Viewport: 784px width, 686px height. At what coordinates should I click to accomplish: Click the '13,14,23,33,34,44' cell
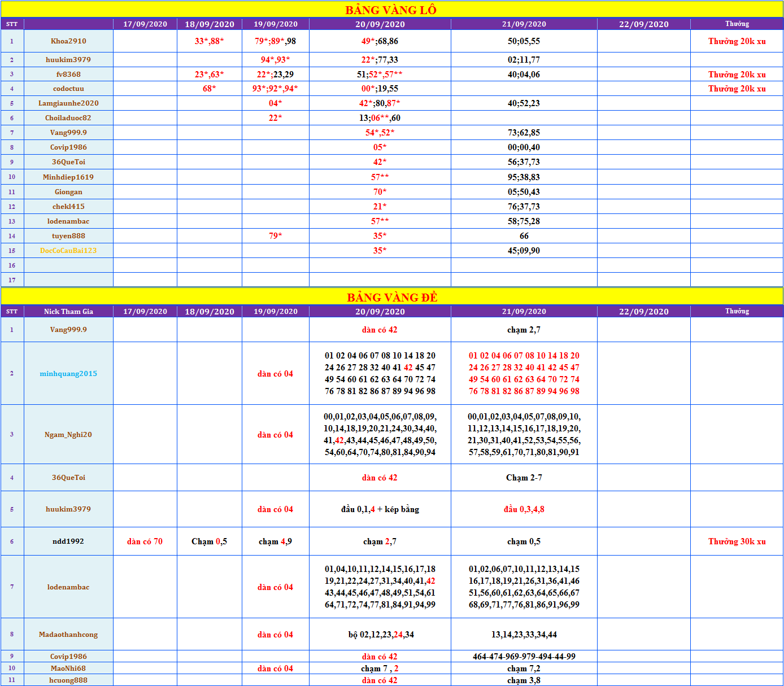524,635
